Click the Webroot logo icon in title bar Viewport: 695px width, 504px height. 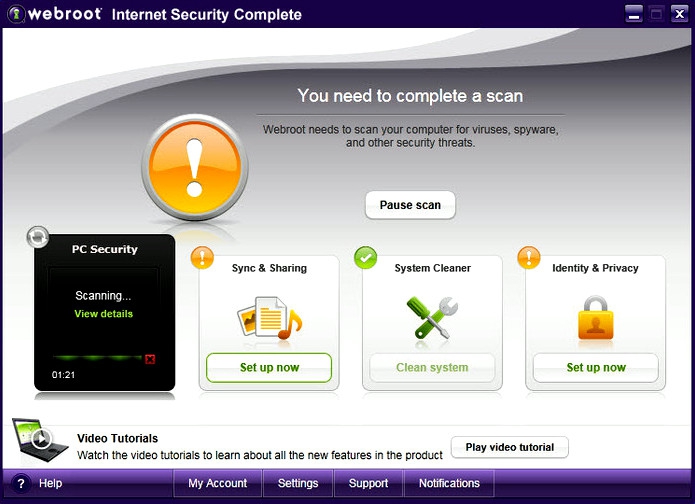pyautogui.click(x=16, y=14)
